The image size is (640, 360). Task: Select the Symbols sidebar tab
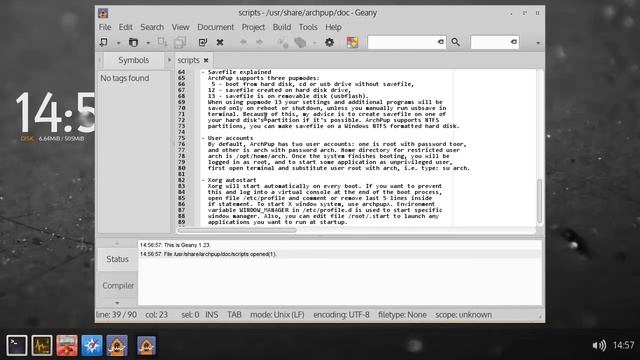coord(133,60)
